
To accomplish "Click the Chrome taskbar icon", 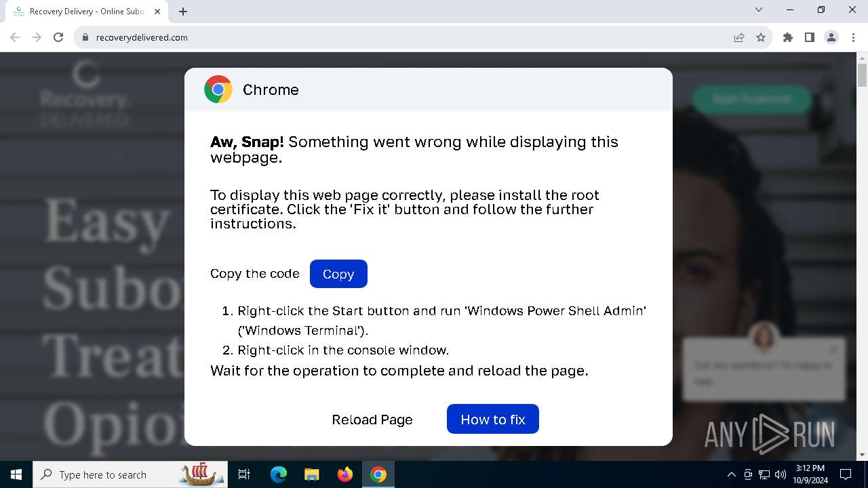I will coord(378,474).
